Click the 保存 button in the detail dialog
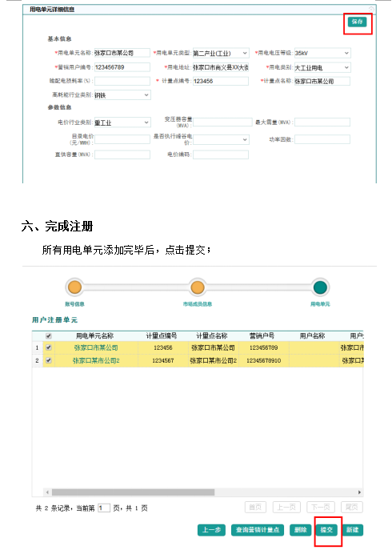 coord(357,22)
